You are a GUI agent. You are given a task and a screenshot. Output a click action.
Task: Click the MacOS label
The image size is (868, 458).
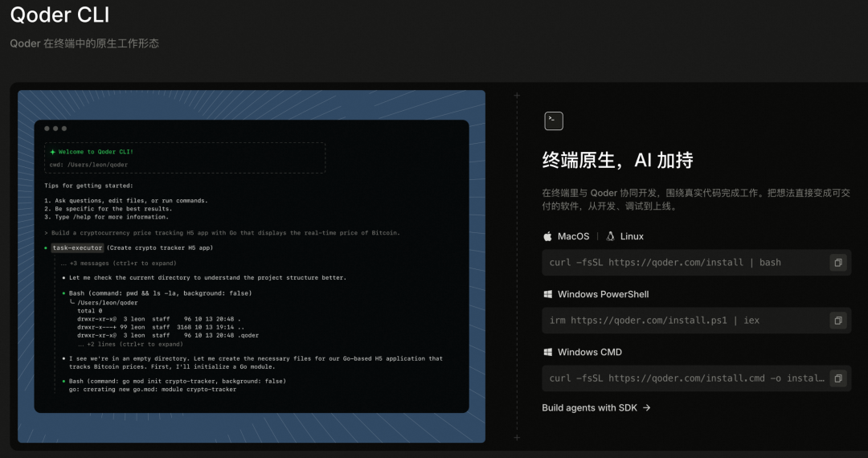coord(573,236)
